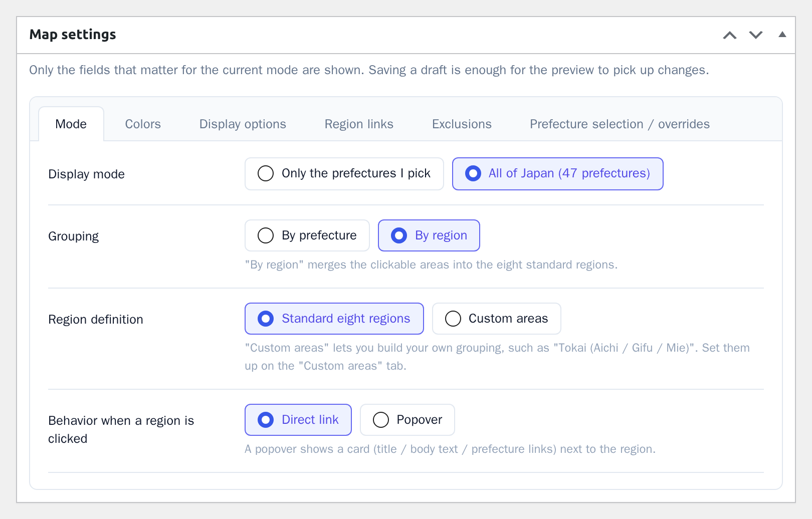The image size is (812, 519).
Task: Select Custom areas option
Action: coord(497,319)
